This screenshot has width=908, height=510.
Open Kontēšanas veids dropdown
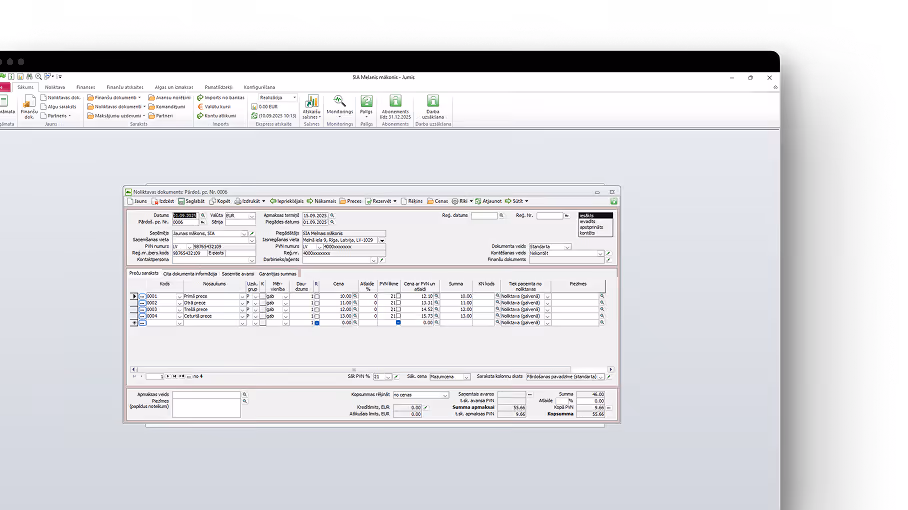(x=600, y=254)
